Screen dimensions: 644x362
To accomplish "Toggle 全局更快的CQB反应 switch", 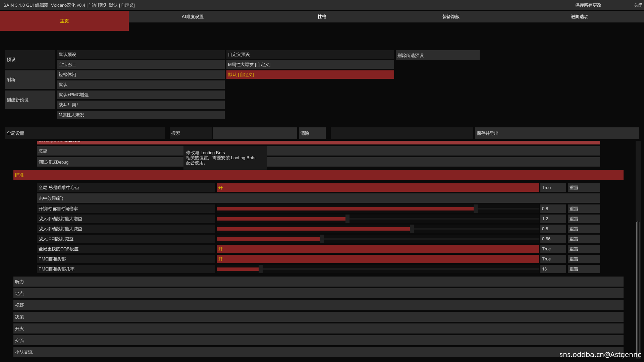I will 377,249.
